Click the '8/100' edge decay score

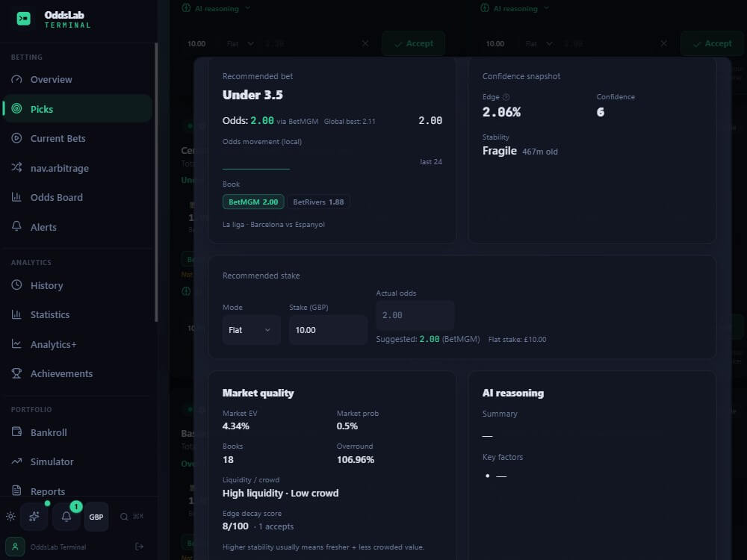(235, 526)
